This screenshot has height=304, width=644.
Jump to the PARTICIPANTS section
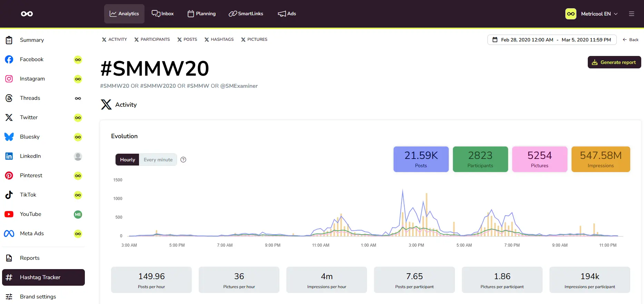click(152, 39)
